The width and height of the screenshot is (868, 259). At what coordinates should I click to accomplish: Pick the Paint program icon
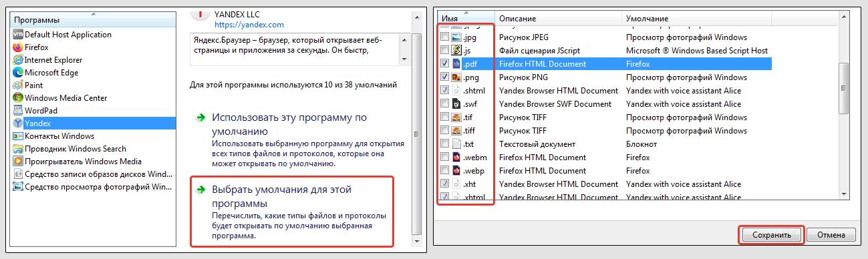click(x=18, y=85)
